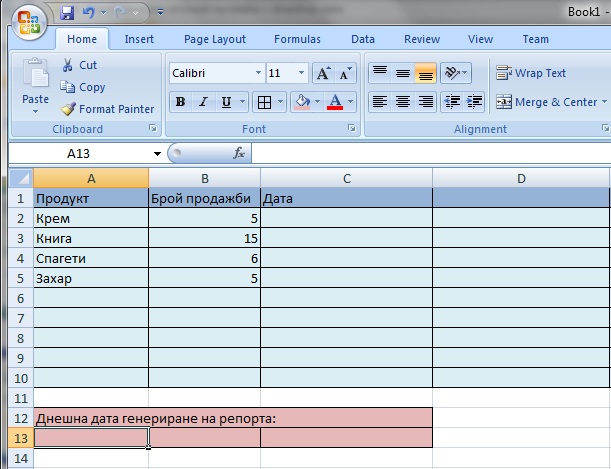Copy the selected cells
The height and width of the screenshot is (469, 611).
83,87
